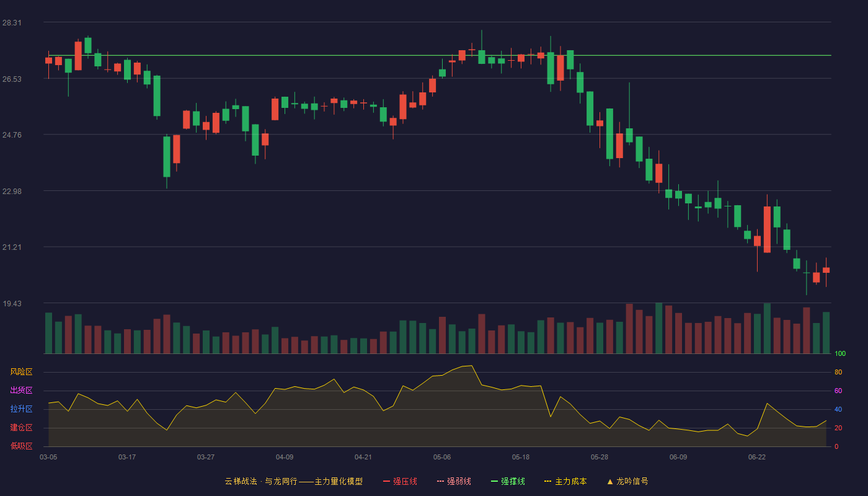Viewport: 868px width, 496px height.
Task: Click the 03-05 date label
Action: 48,457
